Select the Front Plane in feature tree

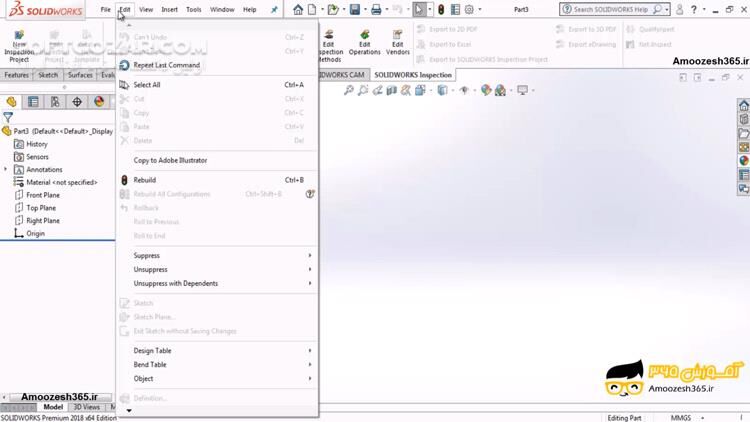tap(42, 195)
